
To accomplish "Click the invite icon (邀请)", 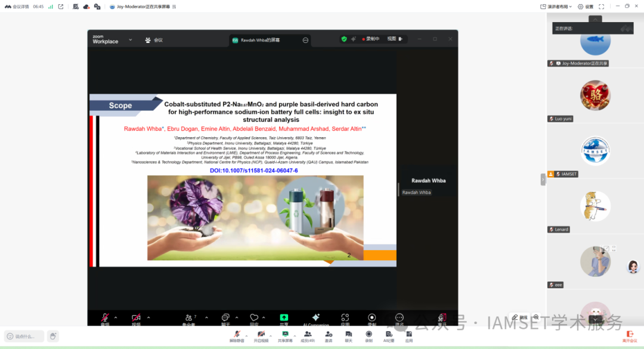I will [x=329, y=335].
